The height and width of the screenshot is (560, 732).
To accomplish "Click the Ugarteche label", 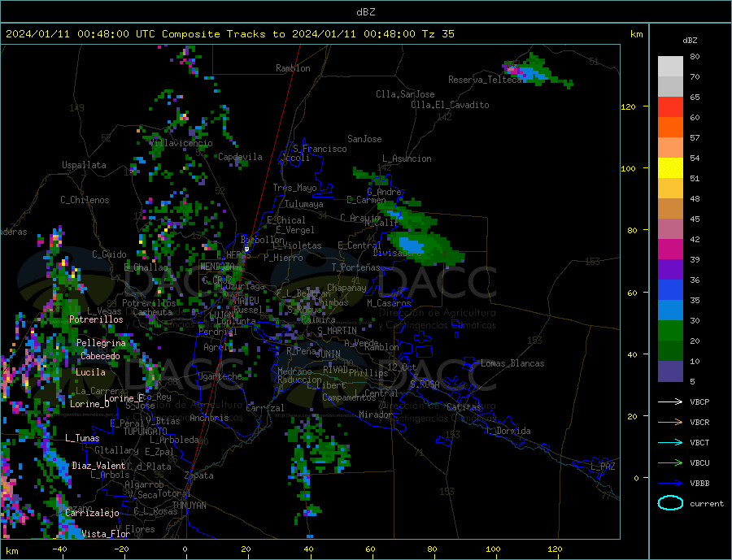I will [x=220, y=376].
